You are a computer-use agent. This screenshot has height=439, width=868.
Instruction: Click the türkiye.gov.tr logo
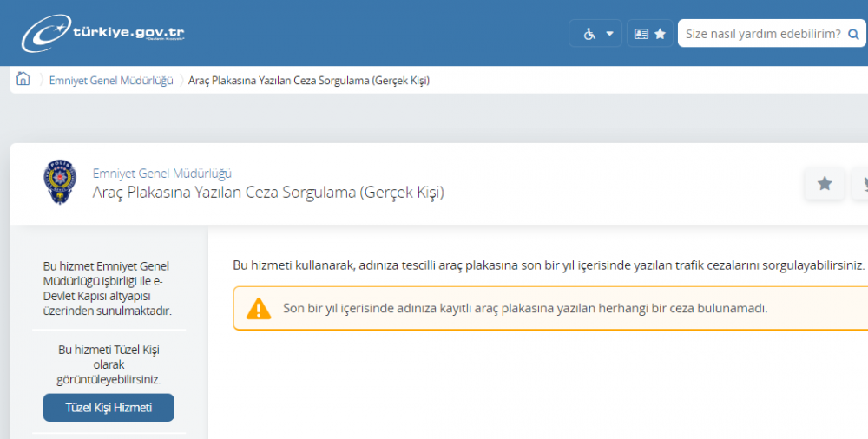click(x=103, y=33)
